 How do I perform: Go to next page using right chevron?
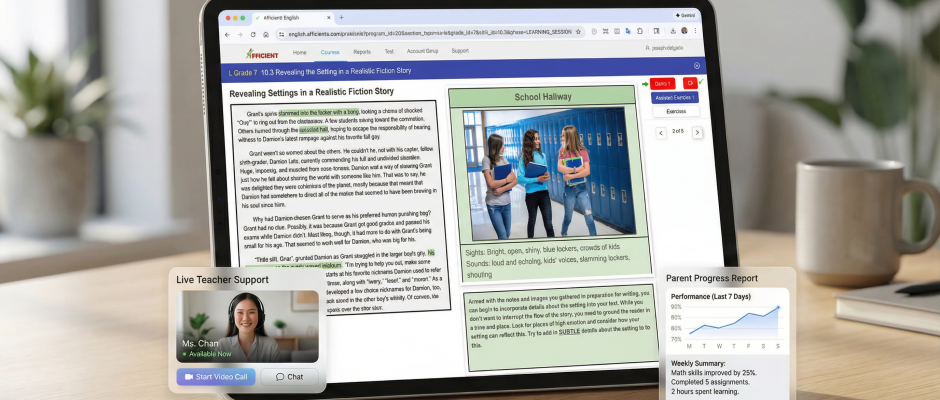tap(697, 131)
